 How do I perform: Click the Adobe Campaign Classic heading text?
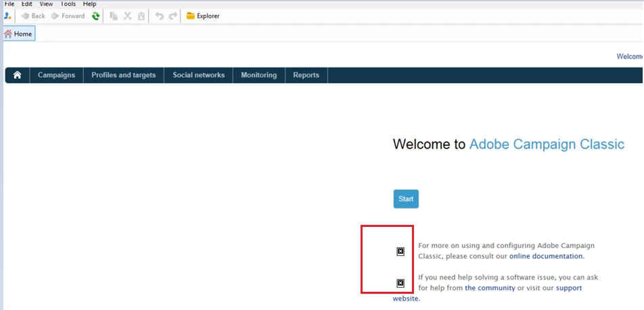[547, 145]
